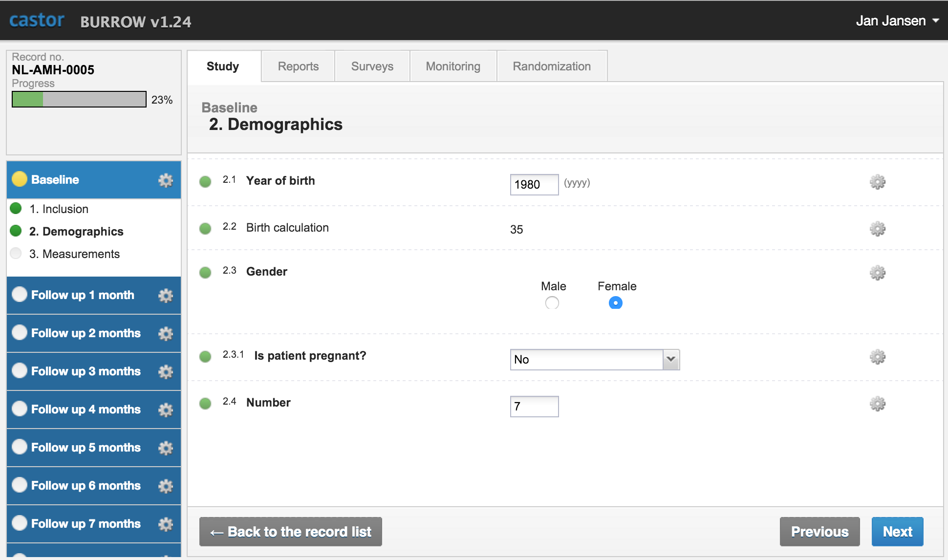The image size is (948, 560).
Task: Switch to the Reports tab
Action: 298,66
